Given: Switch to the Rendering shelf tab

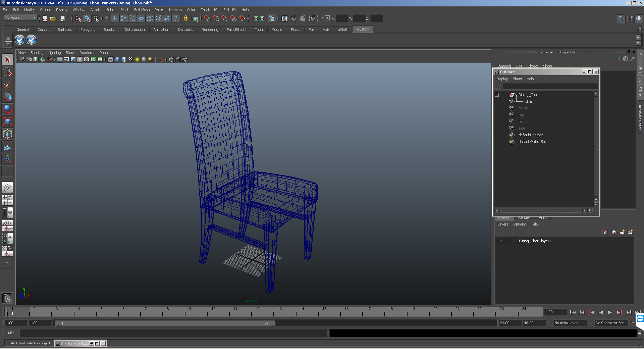Looking at the screenshot, I should [210, 30].
